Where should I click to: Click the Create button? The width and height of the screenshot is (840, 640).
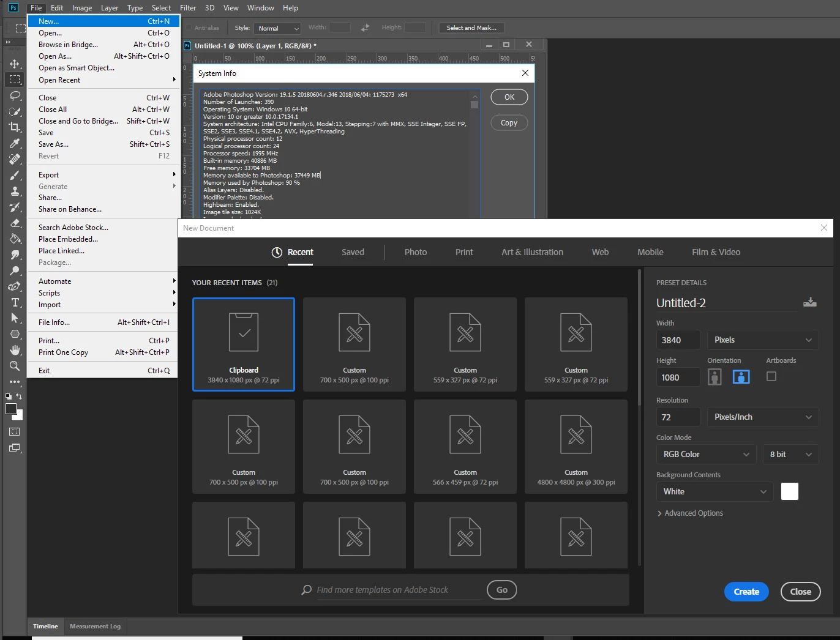pos(746,592)
